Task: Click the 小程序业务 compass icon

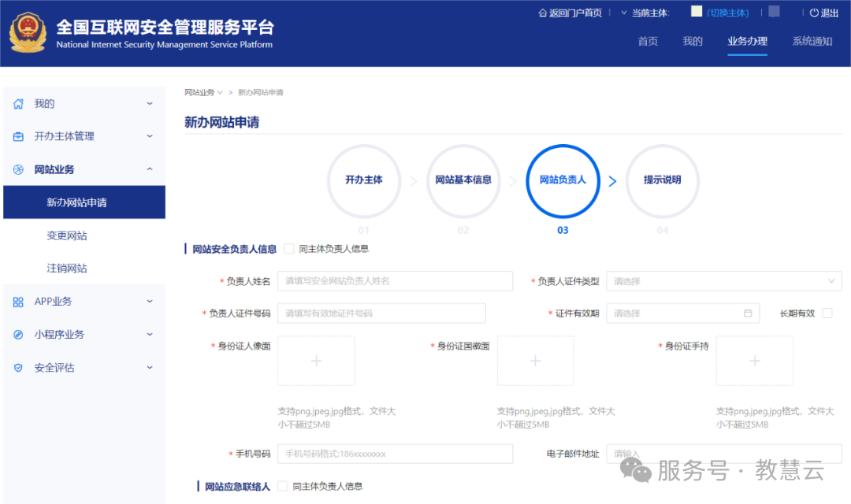Action: pyautogui.click(x=19, y=335)
